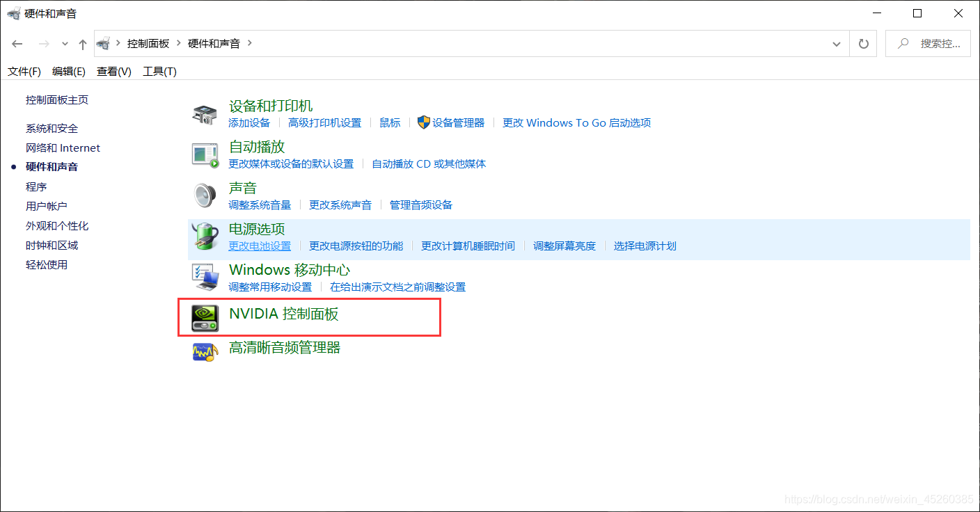Click 更改电源按钮的功能 link

click(x=356, y=246)
